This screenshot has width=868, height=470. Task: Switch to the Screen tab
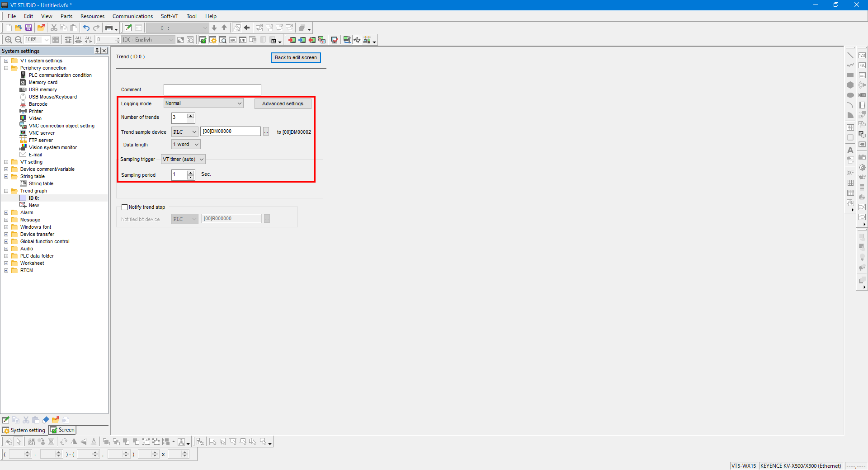(x=63, y=430)
